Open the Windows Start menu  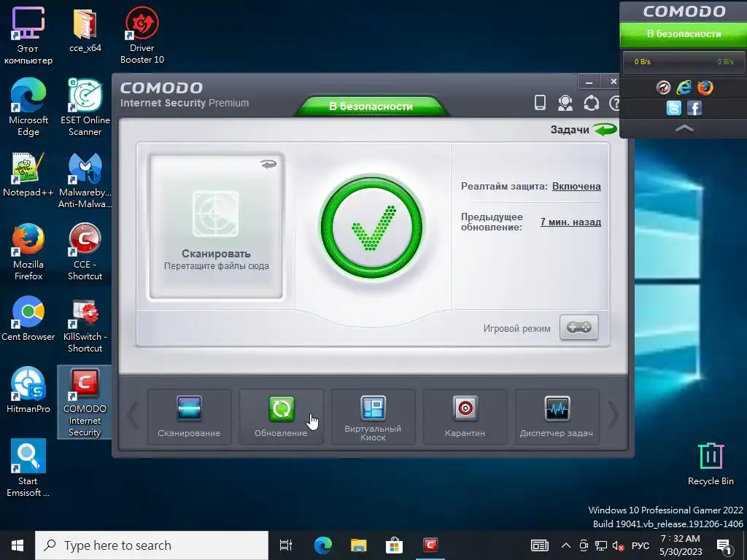pyautogui.click(x=18, y=545)
